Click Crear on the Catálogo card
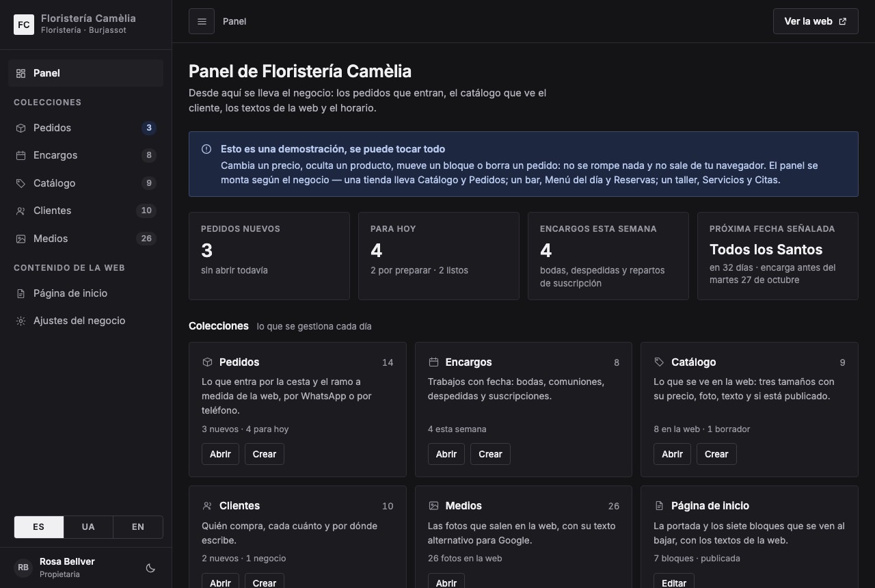This screenshot has height=588, width=875. tap(716, 454)
